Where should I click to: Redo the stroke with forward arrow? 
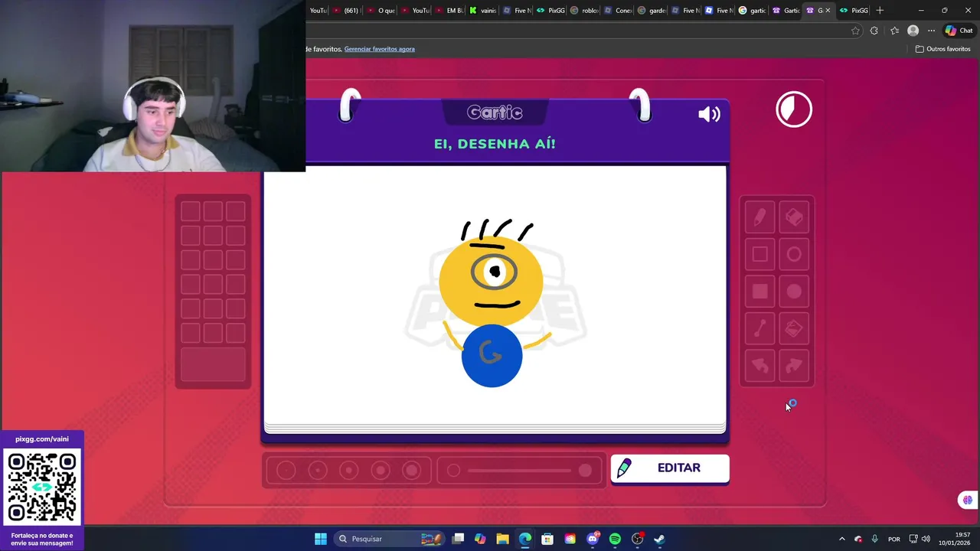click(x=794, y=366)
